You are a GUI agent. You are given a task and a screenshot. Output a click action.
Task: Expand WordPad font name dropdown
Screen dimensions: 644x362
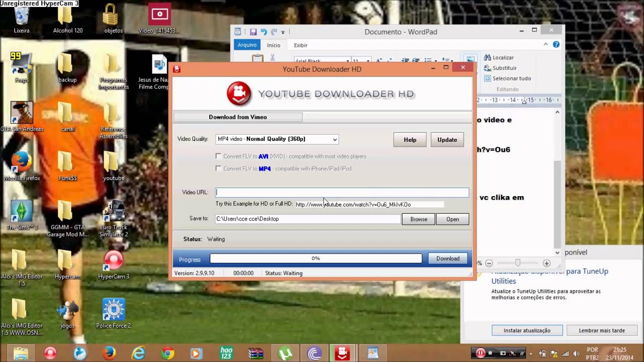pyautogui.click(x=349, y=60)
